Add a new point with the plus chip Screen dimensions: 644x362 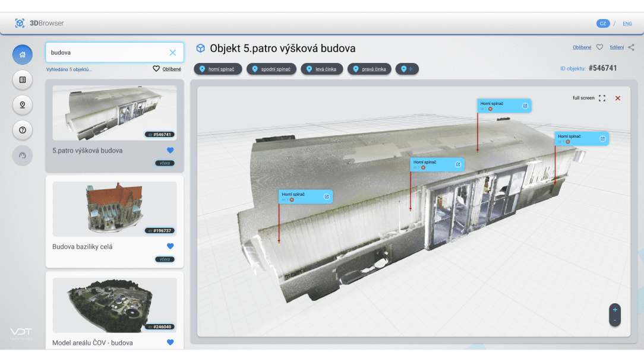click(407, 69)
